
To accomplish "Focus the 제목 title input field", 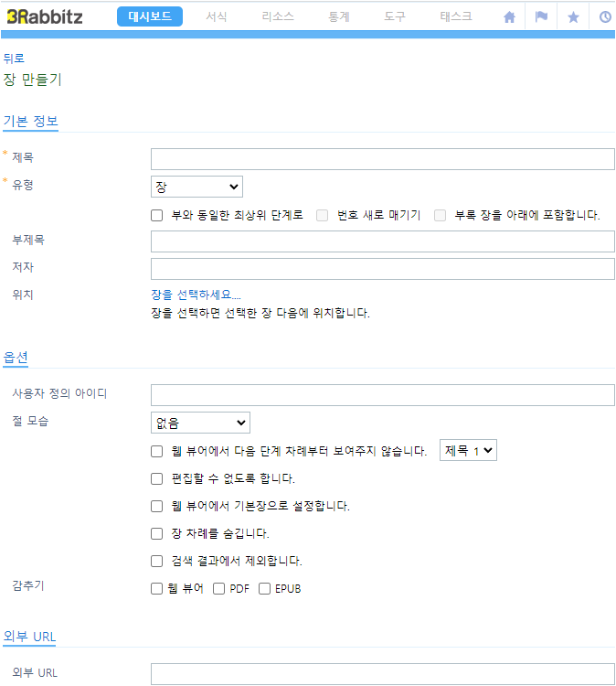I will coord(383,159).
